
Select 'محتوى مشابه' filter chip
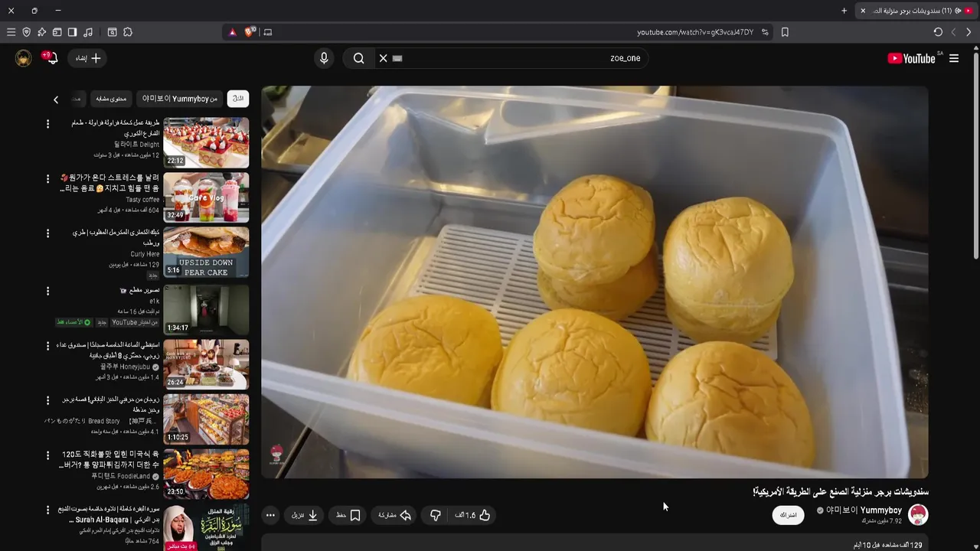(111, 99)
